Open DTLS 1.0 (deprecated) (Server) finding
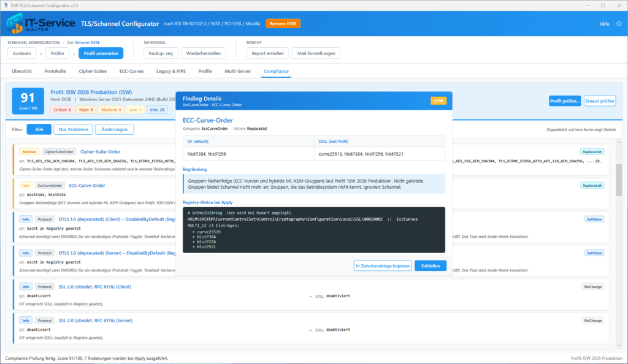 coord(117,253)
